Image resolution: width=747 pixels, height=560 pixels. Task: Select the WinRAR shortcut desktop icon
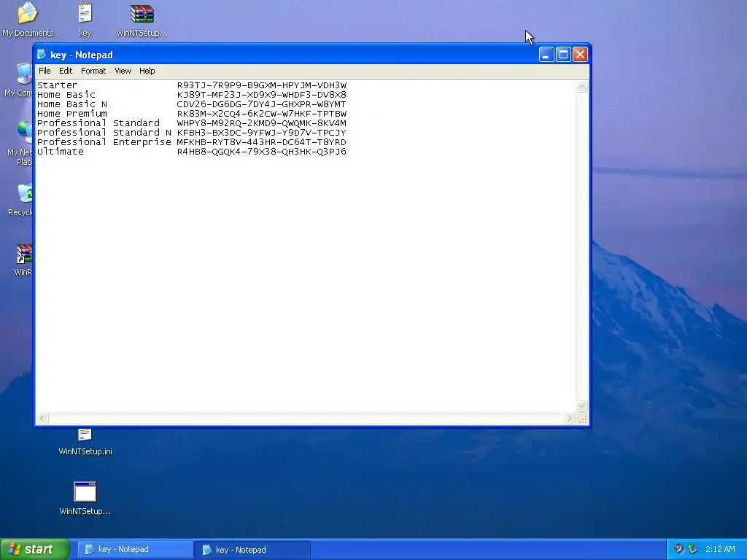[x=23, y=260]
